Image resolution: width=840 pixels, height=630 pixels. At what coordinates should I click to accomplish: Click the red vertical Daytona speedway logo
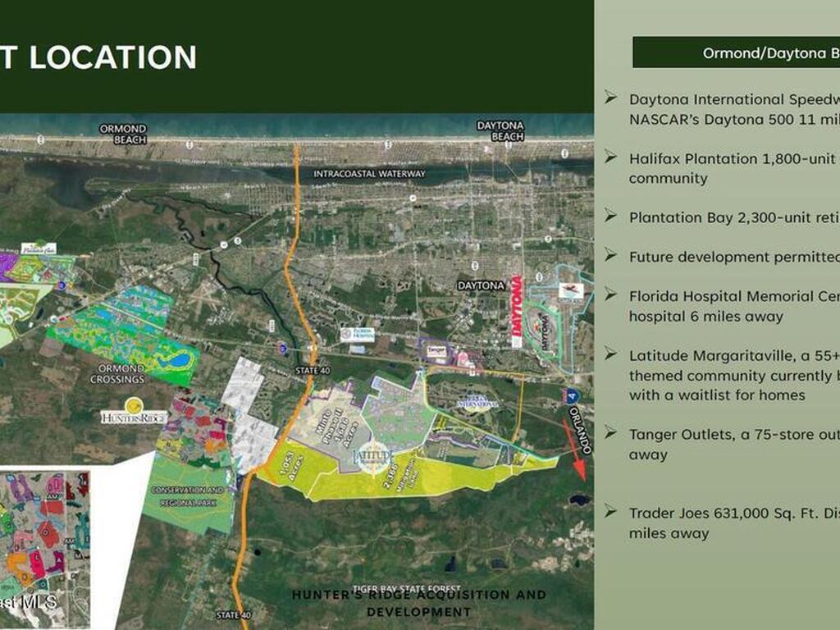click(517, 312)
